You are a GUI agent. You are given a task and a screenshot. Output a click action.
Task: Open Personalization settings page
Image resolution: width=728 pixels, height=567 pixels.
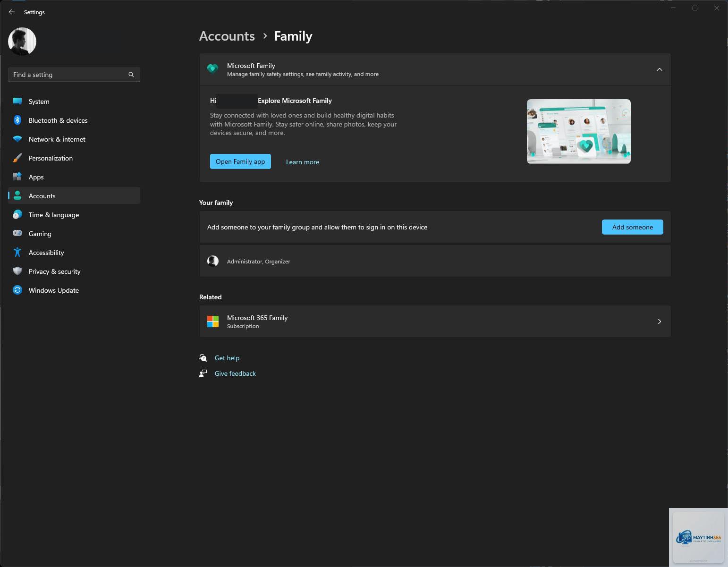[74, 158]
